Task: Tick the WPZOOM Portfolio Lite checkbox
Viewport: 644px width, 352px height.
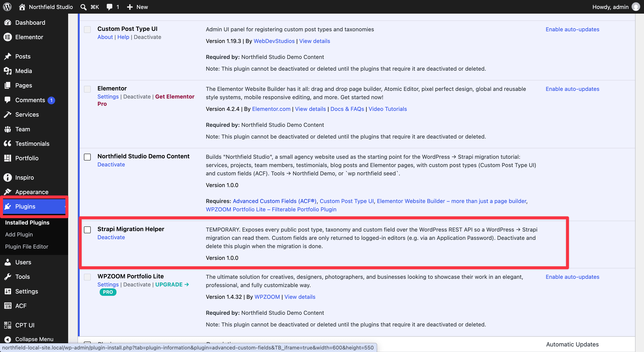Action: [x=87, y=277]
